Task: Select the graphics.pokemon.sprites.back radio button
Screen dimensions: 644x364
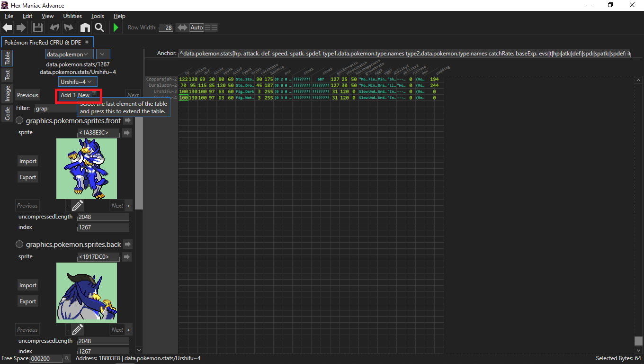Action: tap(20, 245)
